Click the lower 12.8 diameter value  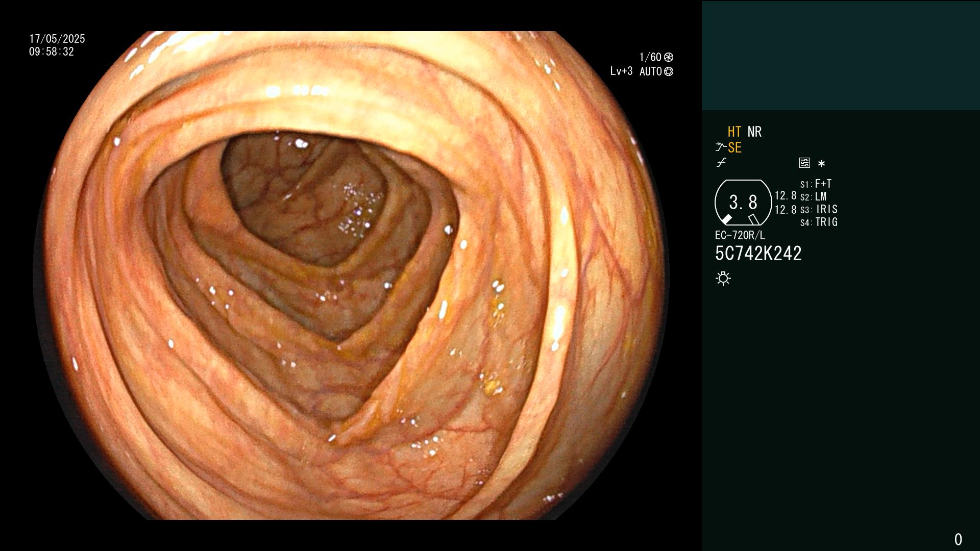coord(786,210)
